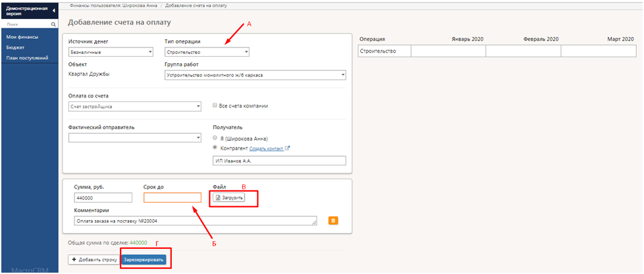The width and height of the screenshot is (644, 274).
Task: Open Мои финансы in the sidebar
Action: [x=22, y=37]
